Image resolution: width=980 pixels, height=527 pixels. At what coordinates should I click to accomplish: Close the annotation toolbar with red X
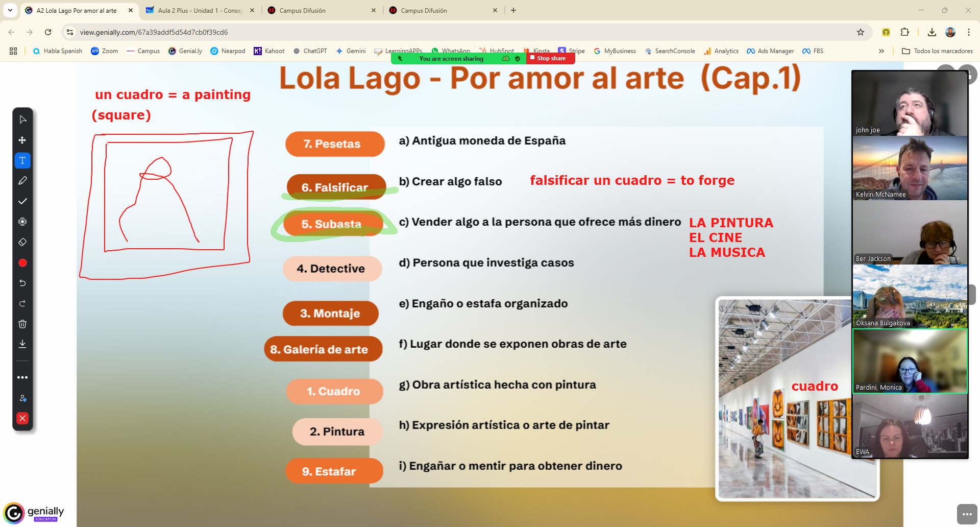click(x=22, y=418)
